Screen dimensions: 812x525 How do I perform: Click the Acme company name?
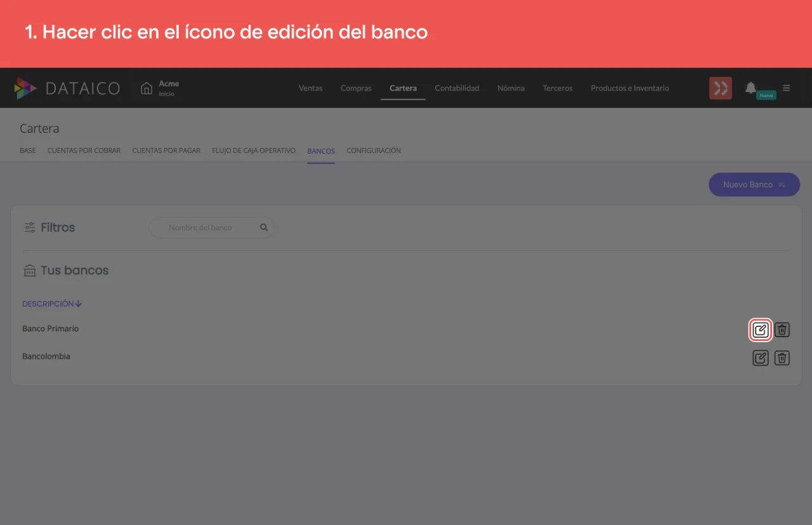click(169, 84)
